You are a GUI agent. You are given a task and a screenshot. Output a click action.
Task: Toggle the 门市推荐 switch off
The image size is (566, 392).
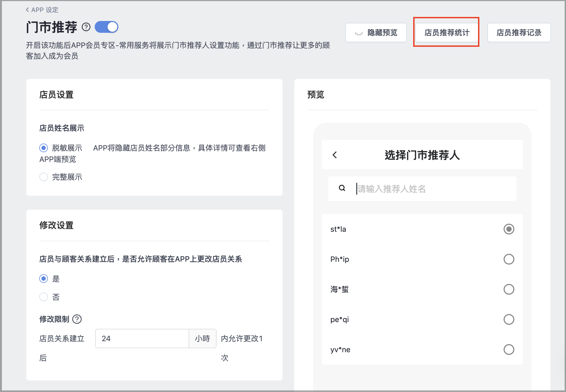tap(107, 27)
